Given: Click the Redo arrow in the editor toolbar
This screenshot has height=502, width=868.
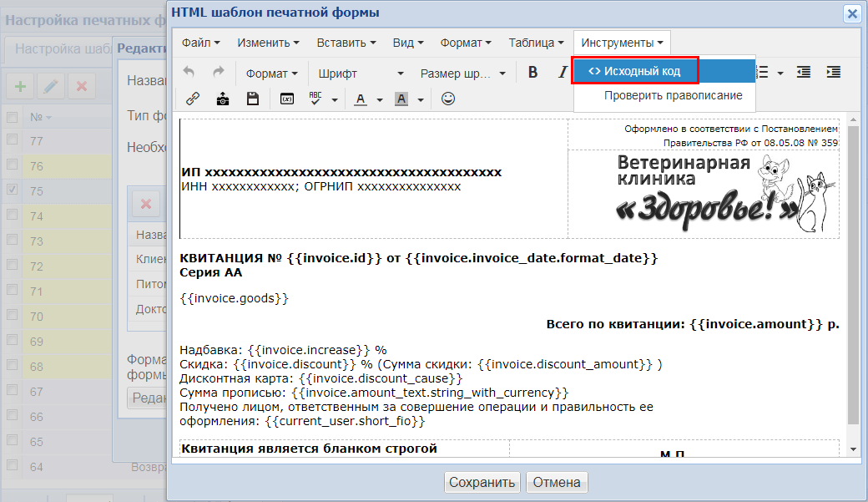Looking at the screenshot, I should 219,73.
